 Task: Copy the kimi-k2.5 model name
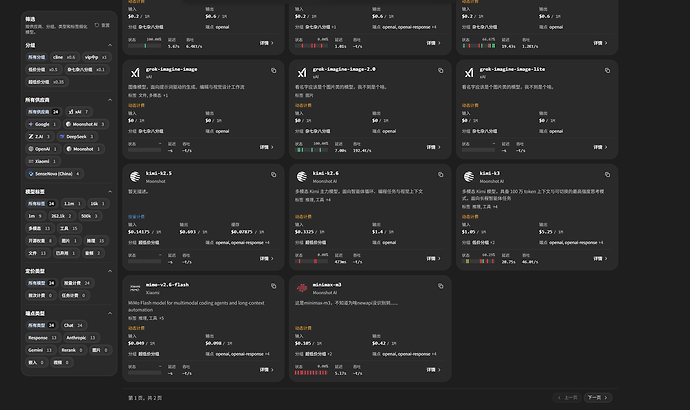(273, 175)
